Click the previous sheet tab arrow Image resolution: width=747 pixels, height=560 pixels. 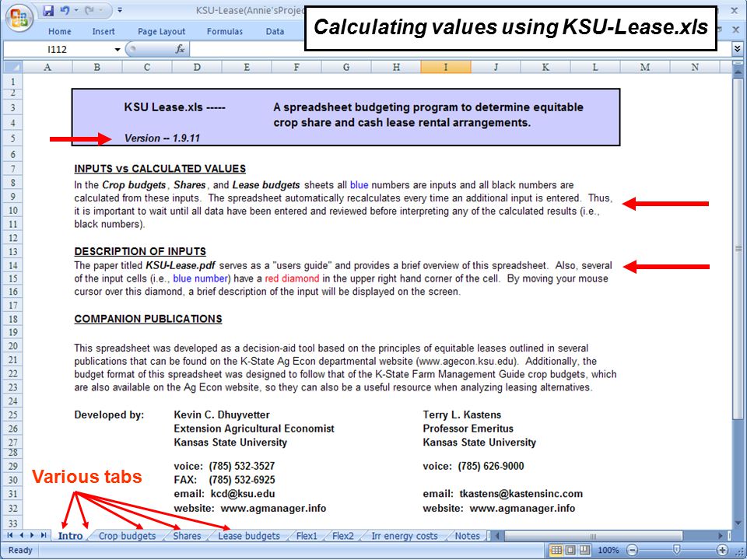[x=22, y=536]
